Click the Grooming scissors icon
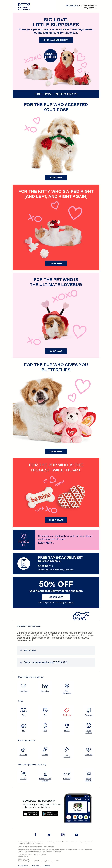Image resolution: width=112 pixels, height=868 pixels. pyautogui.click(x=23, y=749)
